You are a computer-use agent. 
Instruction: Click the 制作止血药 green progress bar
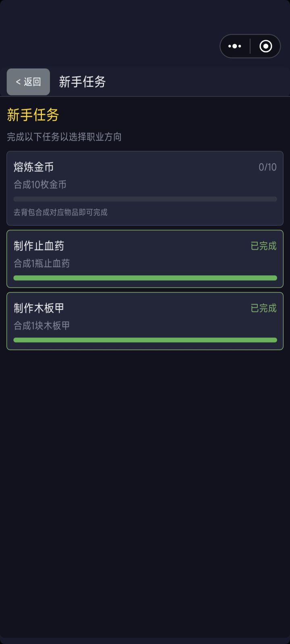click(x=145, y=278)
